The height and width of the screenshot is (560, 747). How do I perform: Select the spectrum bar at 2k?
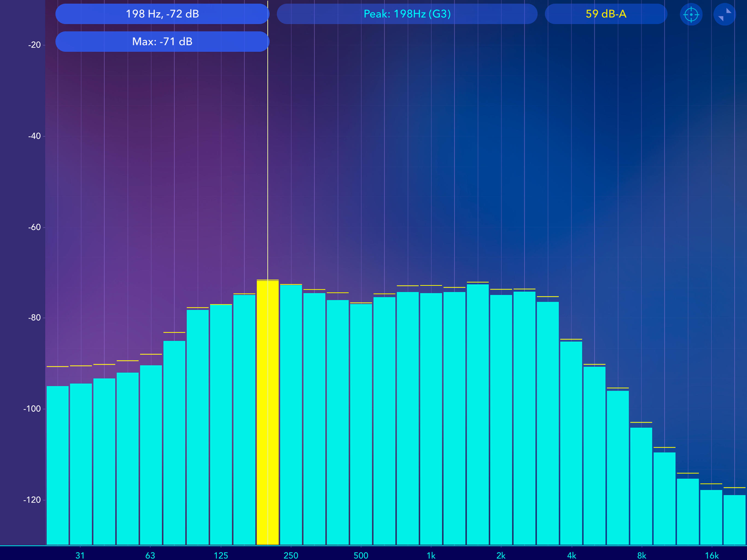point(501,419)
